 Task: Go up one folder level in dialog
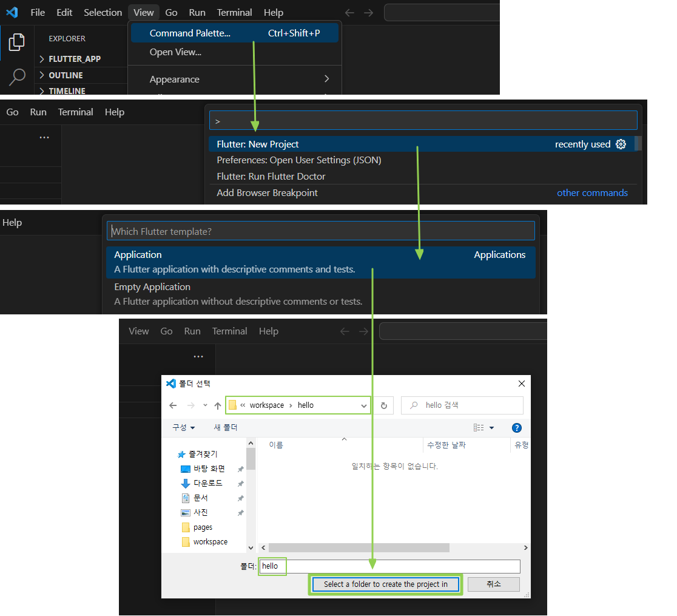[218, 405]
